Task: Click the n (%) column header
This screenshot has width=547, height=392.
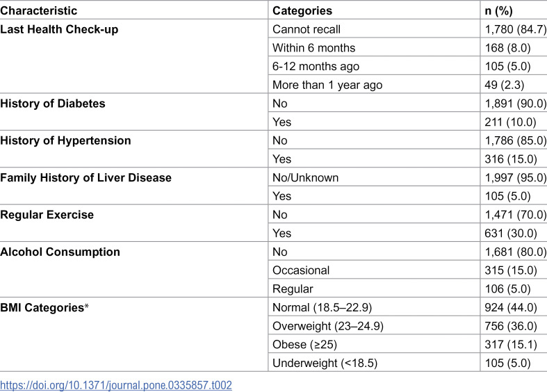Action: coord(498,11)
